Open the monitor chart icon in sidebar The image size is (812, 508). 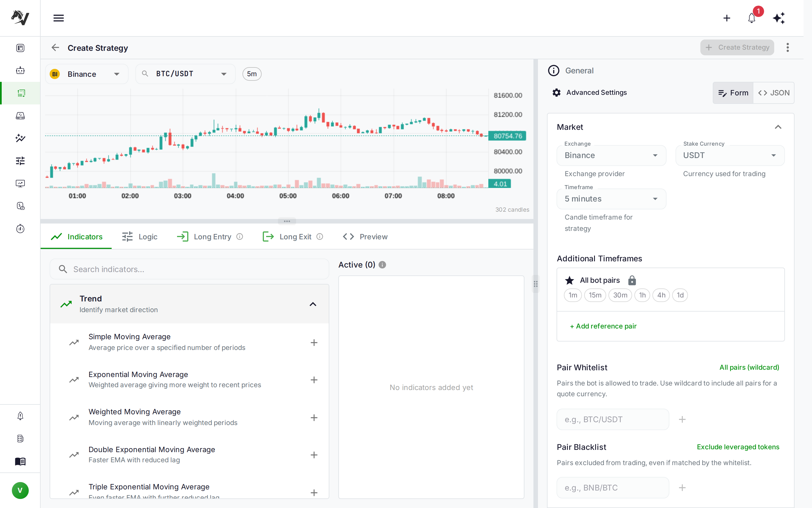20,183
